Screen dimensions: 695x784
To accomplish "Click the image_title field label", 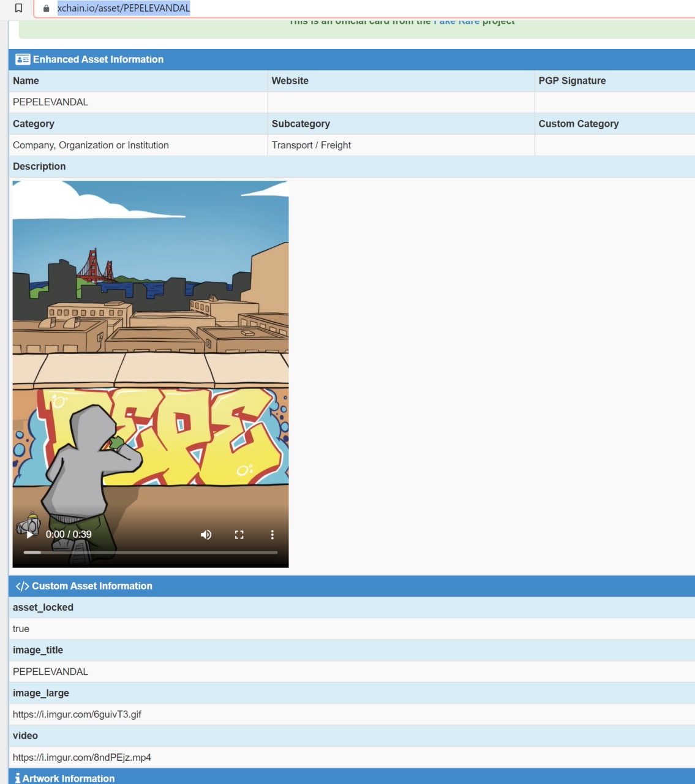I will click(x=38, y=650).
